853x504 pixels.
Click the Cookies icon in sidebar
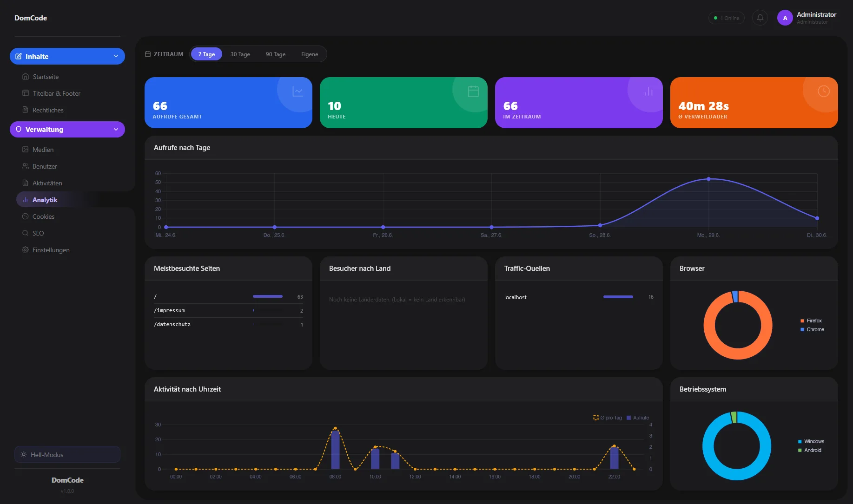point(26,216)
